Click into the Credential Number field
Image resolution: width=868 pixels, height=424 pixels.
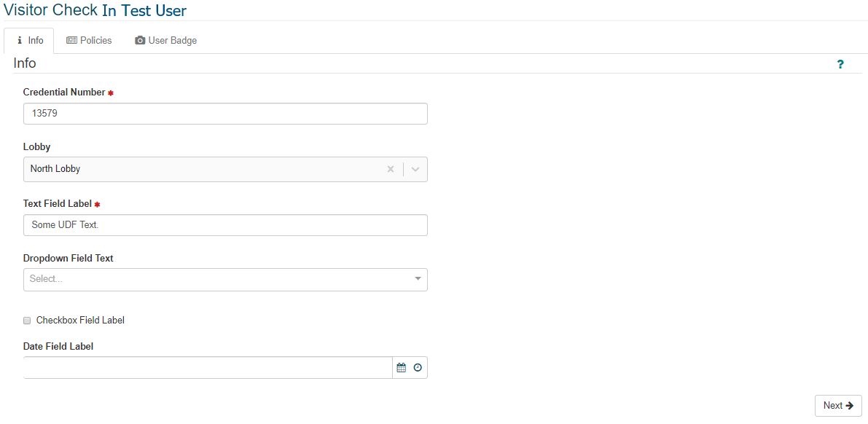pos(225,114)
